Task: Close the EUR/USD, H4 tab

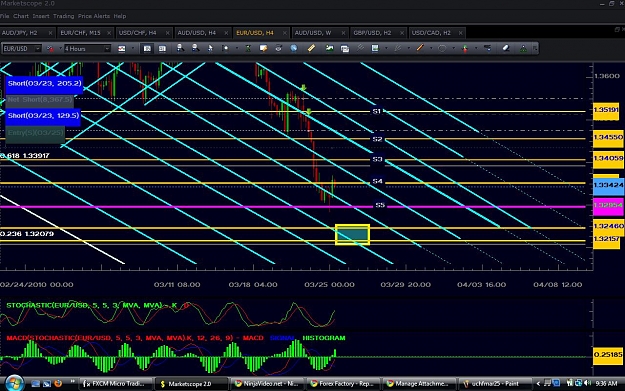Action: pyautogui.click(x=285, y=33)
